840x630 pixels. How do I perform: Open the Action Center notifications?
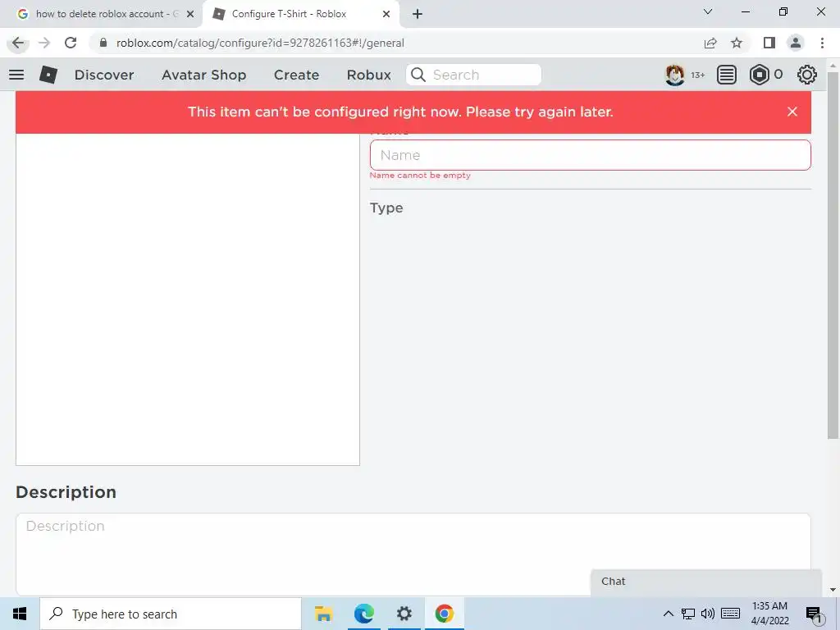point(815,614)
